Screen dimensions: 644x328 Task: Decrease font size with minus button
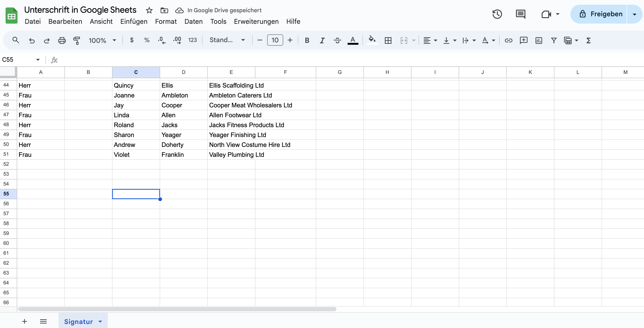tap(260, 40)
